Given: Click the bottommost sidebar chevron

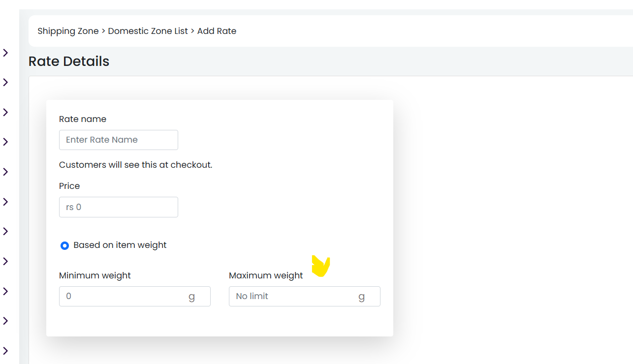Looking at the screenshot, I should tap(6, 351).
